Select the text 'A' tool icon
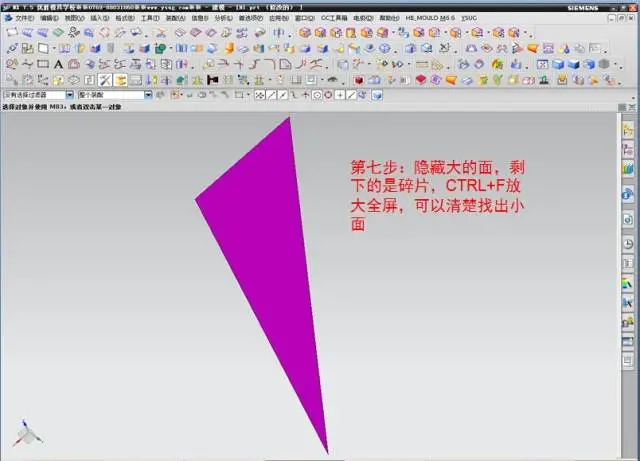The height and width of the screenshot is (461, 640). coord(58,65)
